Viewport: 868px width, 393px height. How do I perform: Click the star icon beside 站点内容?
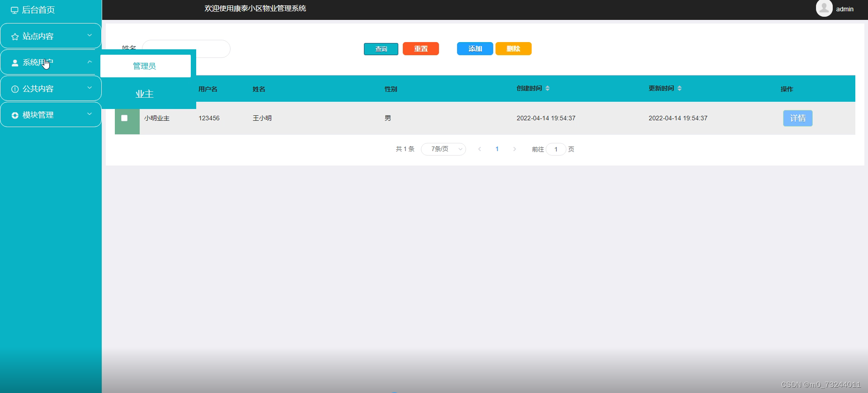[15, 37]
